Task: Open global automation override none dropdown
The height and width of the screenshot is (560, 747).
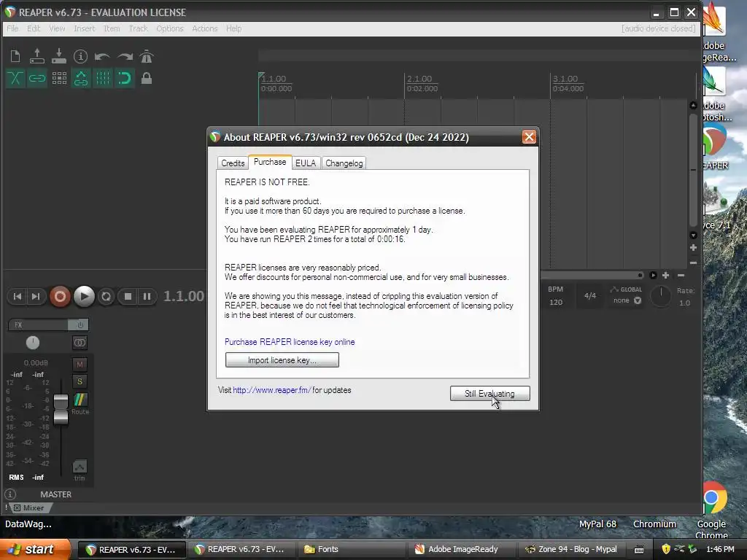Action: coord(627,300)
